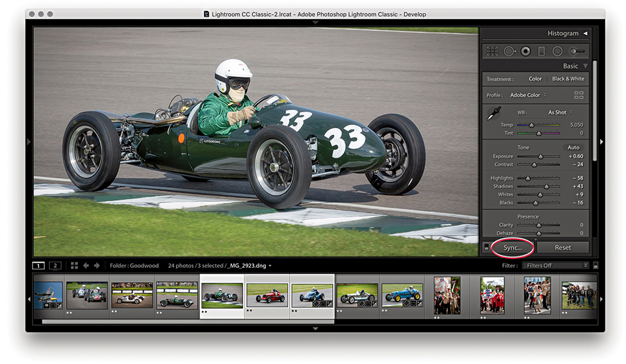Open Grid view from filmstrip toolbar
626x364 pixels.
pyautogui.click(x=74, y=265)
